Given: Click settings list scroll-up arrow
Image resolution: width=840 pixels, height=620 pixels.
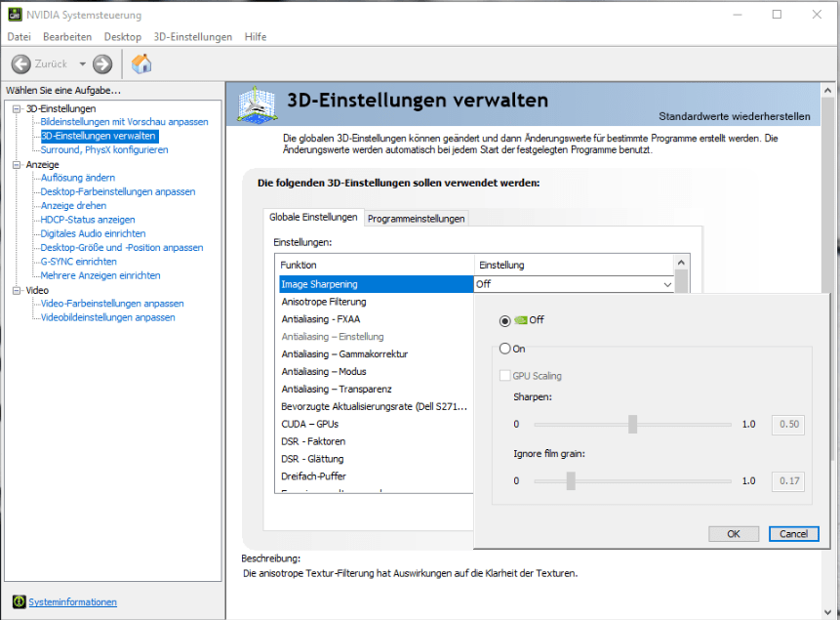Looking at the screenshot, I should 681,263.
